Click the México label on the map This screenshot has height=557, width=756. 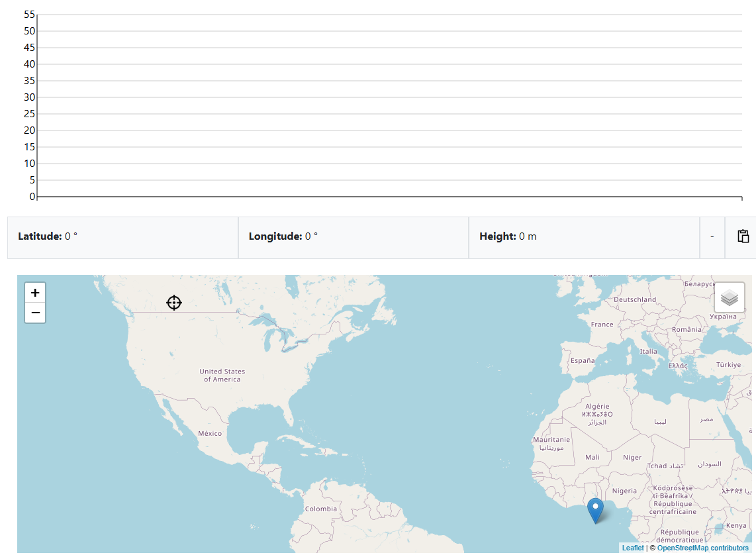click(x=210, y=433)
